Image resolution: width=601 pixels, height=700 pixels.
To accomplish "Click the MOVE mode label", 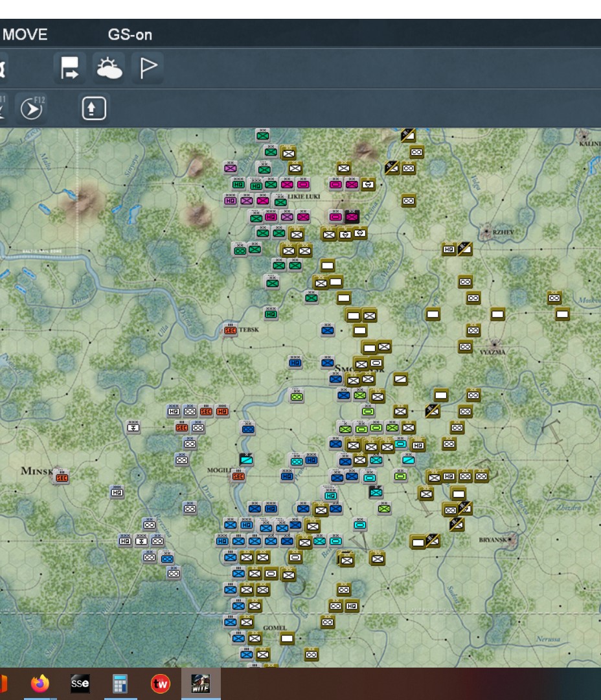I will 25,35.
